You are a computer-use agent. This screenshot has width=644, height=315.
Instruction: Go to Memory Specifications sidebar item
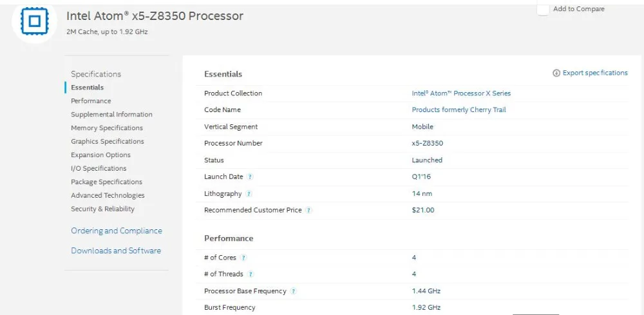[x=107, y=128]
